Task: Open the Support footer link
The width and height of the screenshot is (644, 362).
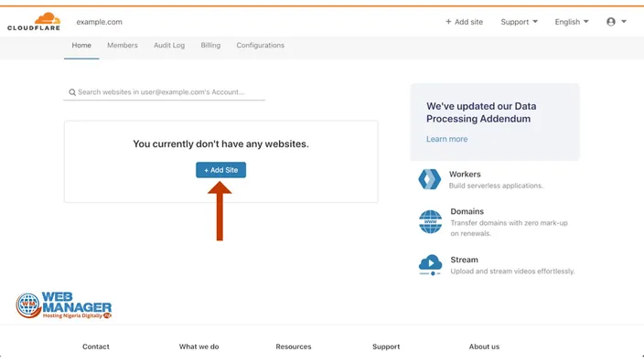Action: coord(386,346)
